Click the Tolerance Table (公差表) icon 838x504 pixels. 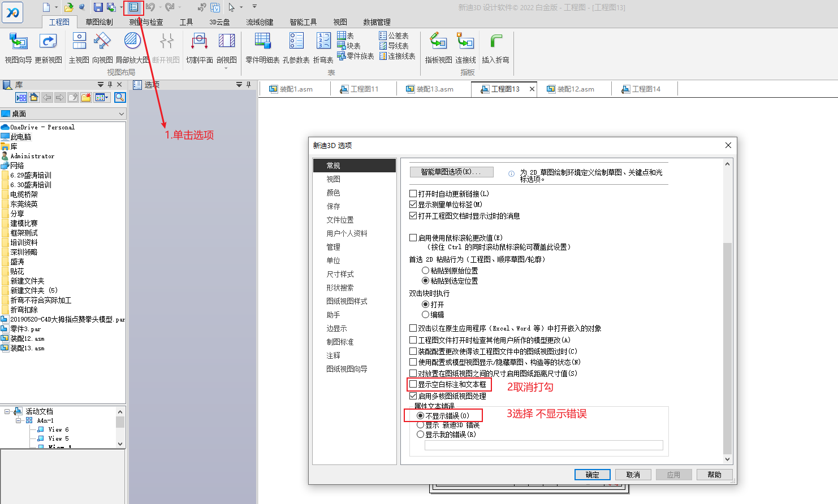click(x=394, y=36)
